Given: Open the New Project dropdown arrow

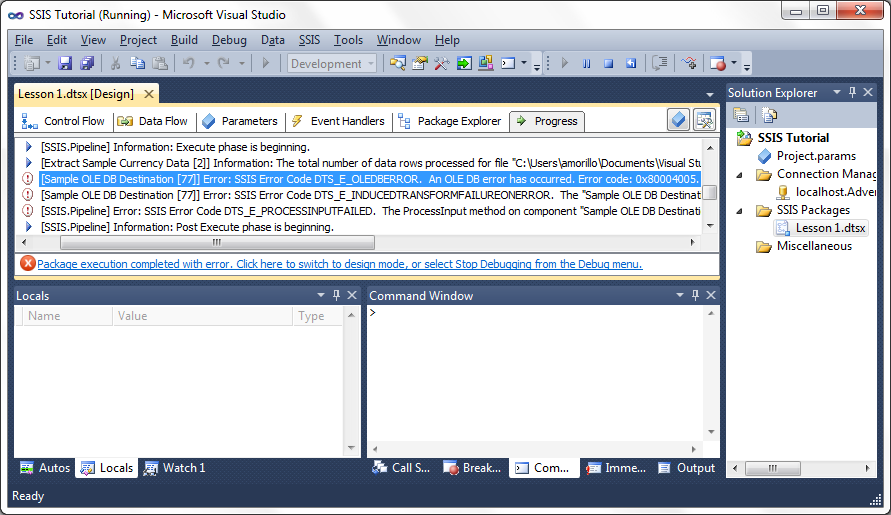Looking at the screenshot, I should click(x=48, y=63).
